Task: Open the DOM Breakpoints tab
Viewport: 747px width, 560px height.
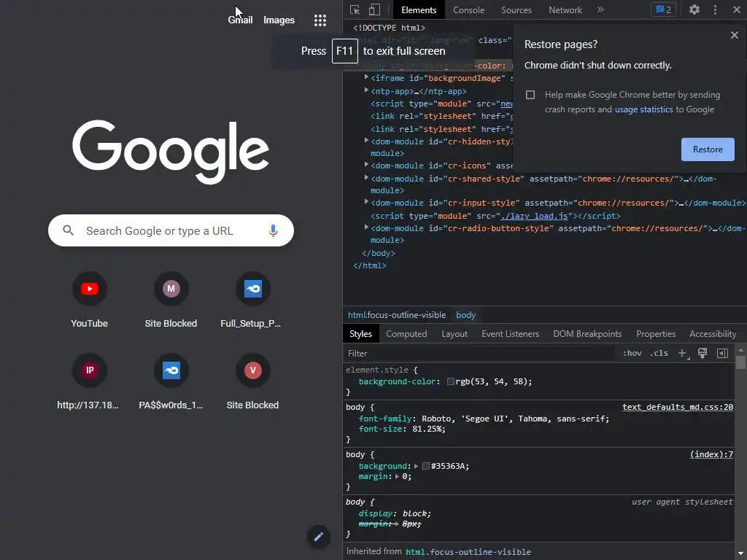Action: coord(587,334)
